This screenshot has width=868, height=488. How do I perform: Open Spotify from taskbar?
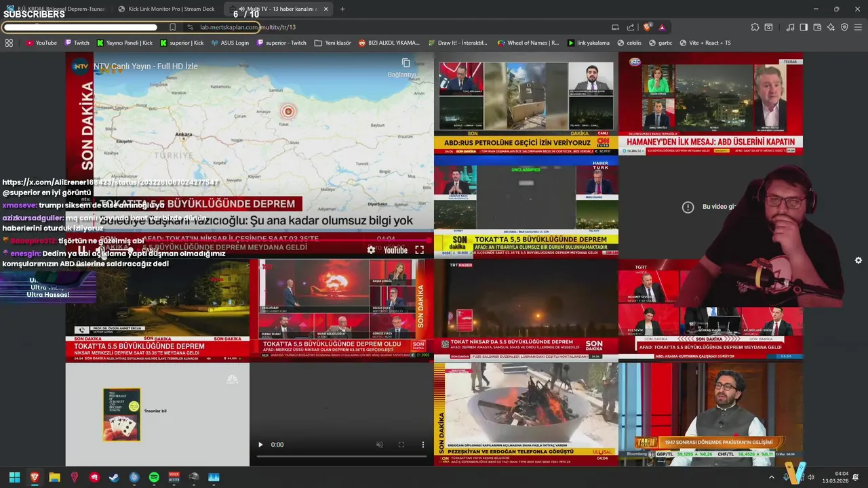pos(154,477)
